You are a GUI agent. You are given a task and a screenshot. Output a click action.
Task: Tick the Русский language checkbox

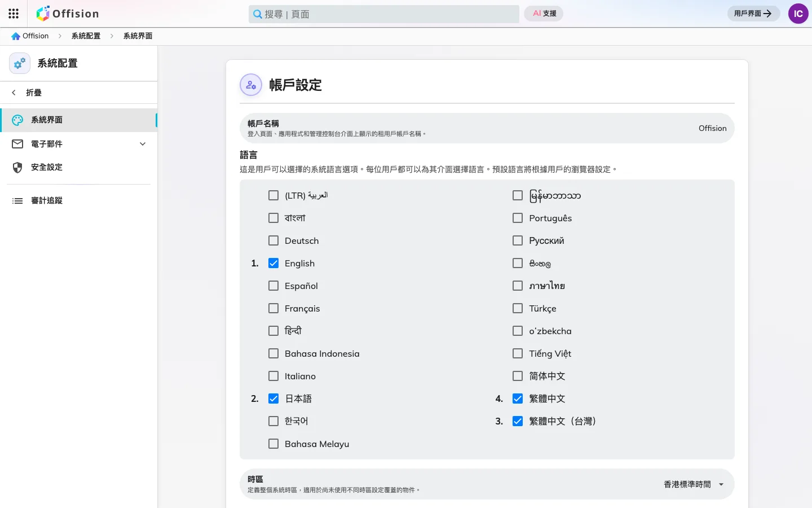518,240
